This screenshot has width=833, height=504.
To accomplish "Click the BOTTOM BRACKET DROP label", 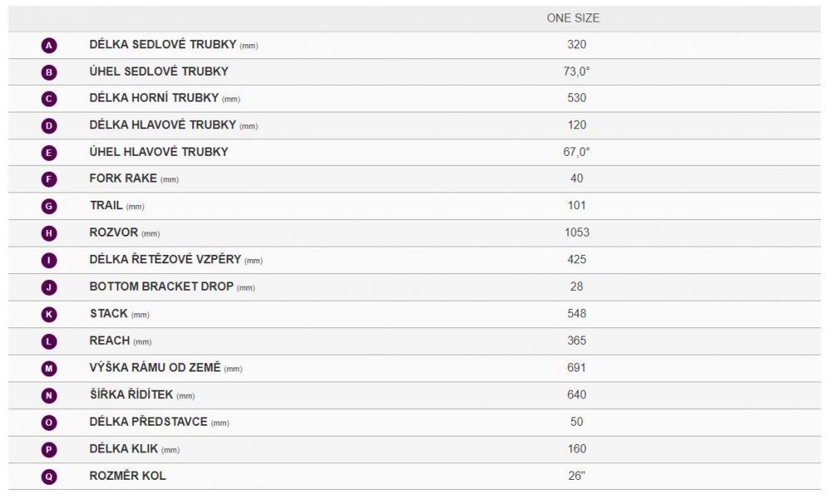I will [x=162, y=287].
